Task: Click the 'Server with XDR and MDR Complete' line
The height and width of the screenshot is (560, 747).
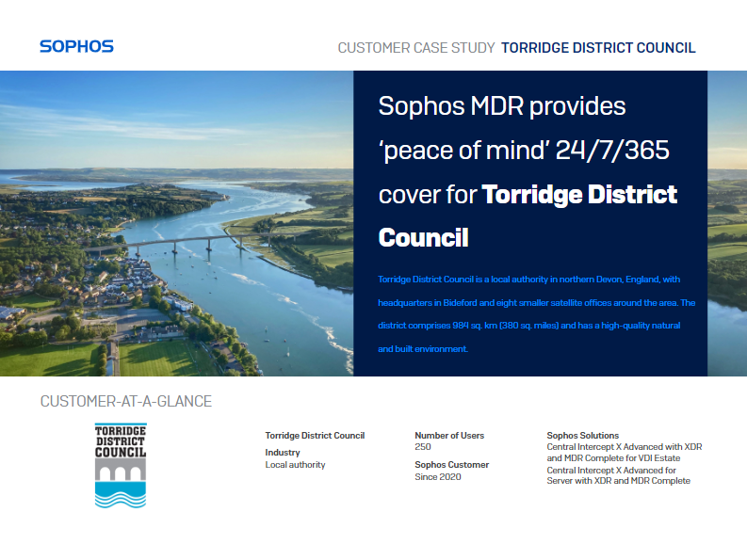Action: coord(618,481)
